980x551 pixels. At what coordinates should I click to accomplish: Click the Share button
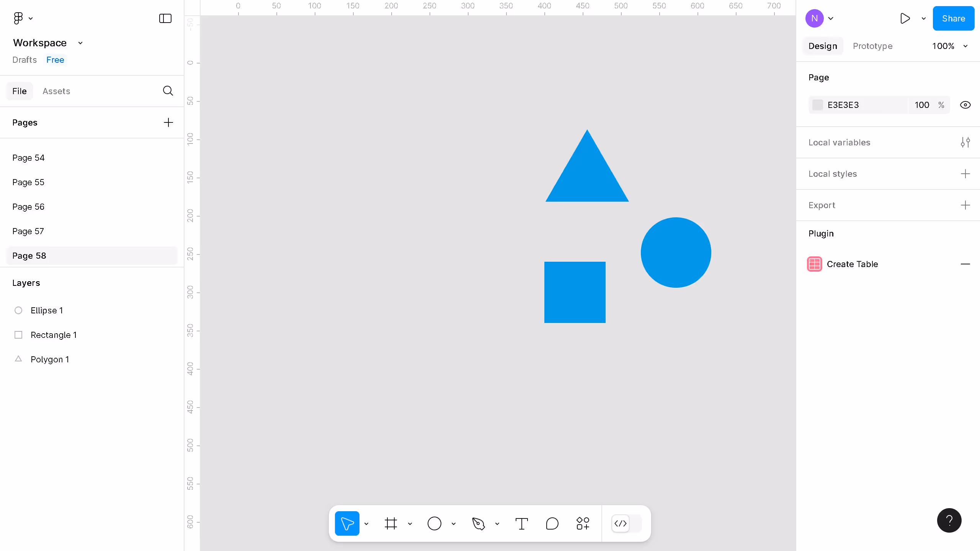953,18
